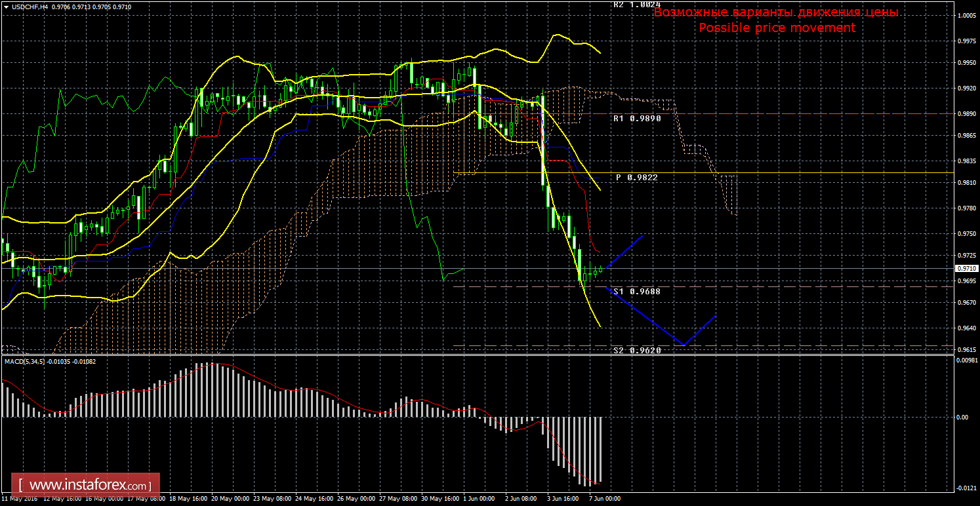This screenshot has width=980, height=506.
Task: Click price axis value 0.9670
Action: click(966, 303)
